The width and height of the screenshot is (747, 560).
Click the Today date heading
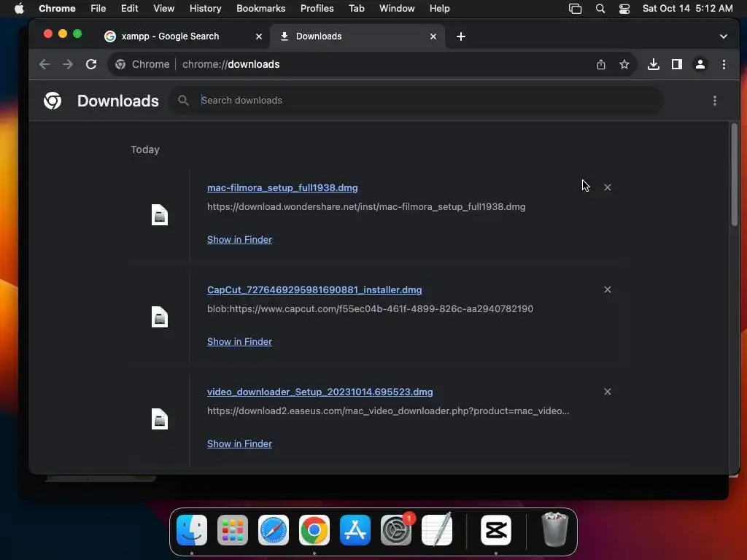[145, 149]
